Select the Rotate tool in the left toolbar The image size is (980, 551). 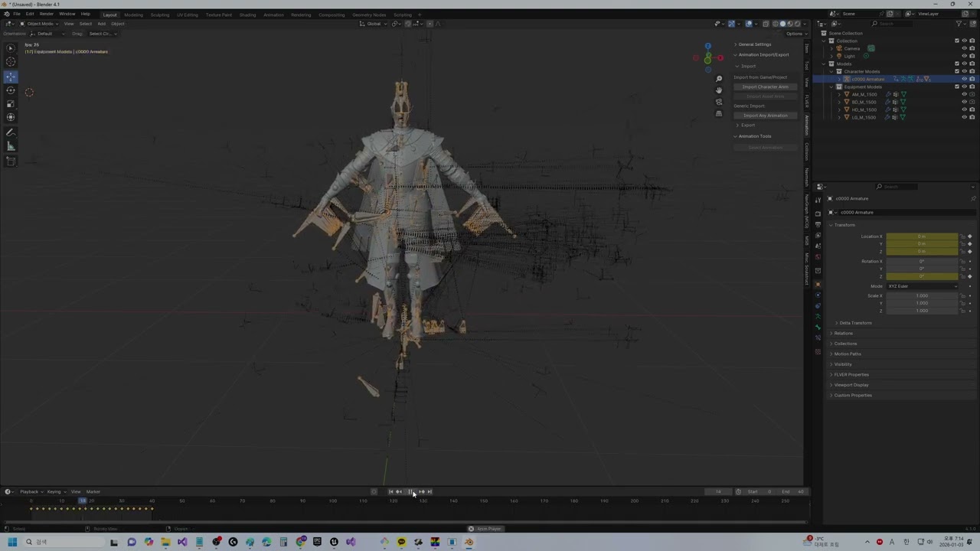[x=11, y=90]
